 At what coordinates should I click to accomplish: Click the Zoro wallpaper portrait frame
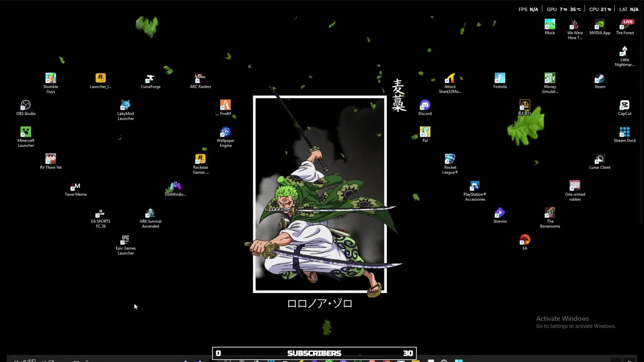(320, 194)
